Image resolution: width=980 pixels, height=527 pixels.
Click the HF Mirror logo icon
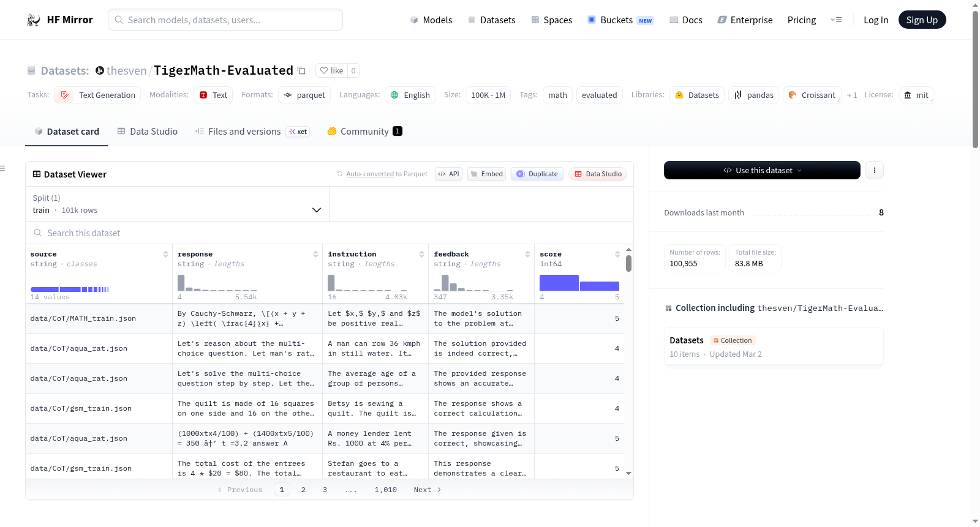pos(34,20)
